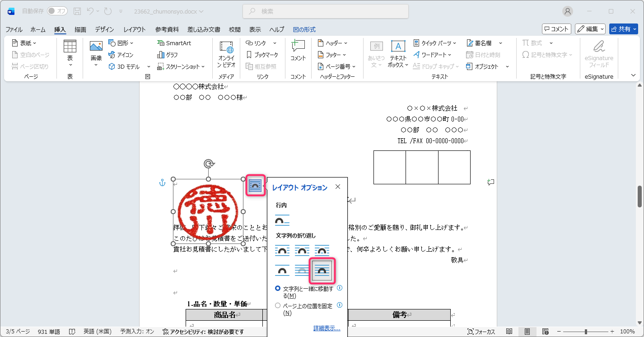Expand the ヘッダー dropdown
This screenshot has width=644, height=337.
click(x=333, y=43)
